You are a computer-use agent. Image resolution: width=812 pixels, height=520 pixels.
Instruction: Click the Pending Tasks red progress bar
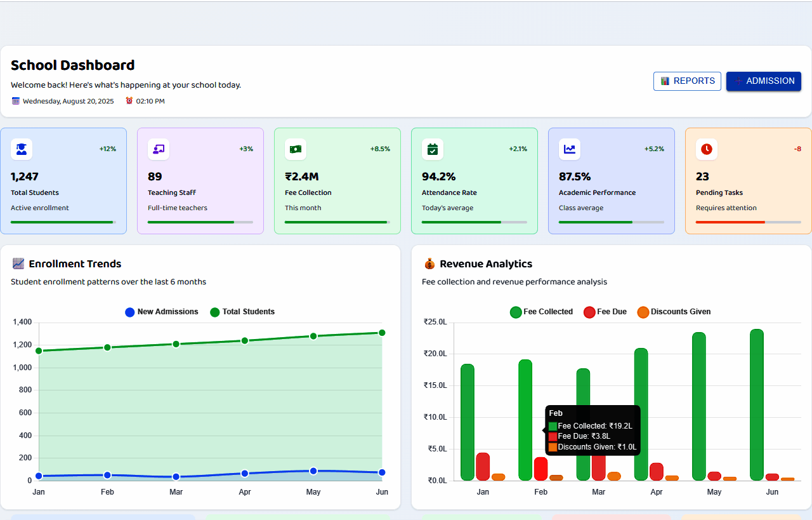[730, 222]
